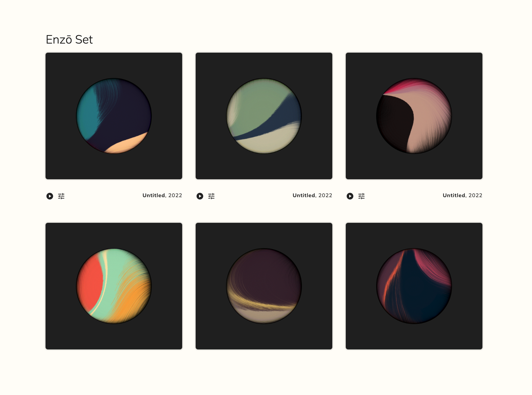Open the dark blue and crimson artwork
532x395 pixels.
tap(414, 286)
